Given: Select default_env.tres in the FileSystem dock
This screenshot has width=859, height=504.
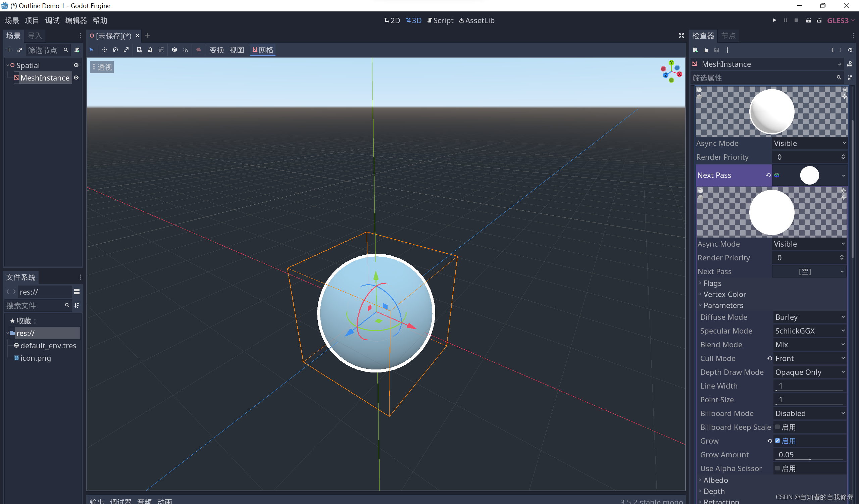Looking at the screenshot, I should [x=48, y=345].
